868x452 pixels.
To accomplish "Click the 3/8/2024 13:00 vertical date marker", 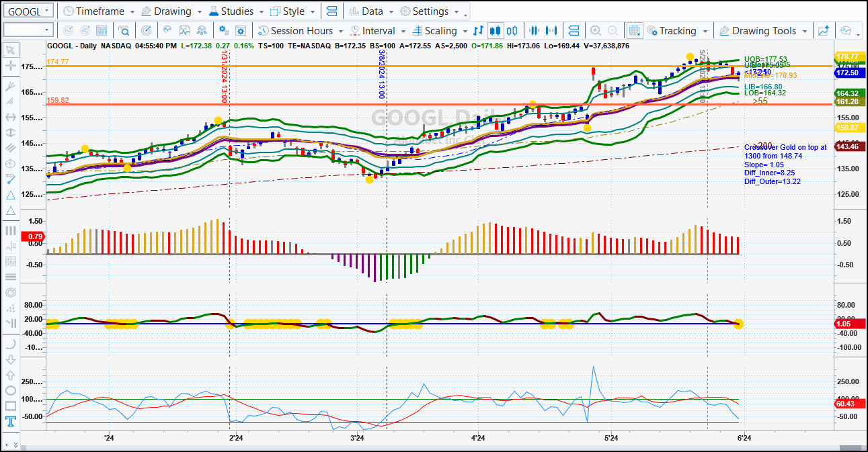I will 381,74.
